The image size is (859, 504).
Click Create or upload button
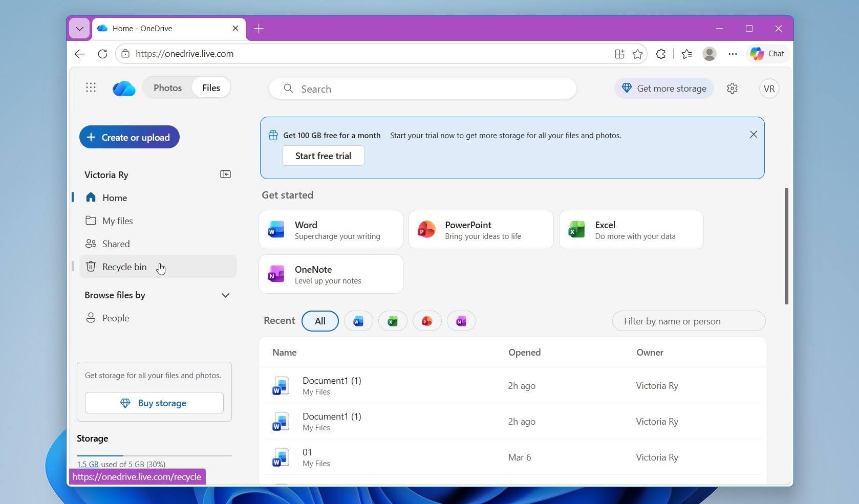tap(129, 137)
